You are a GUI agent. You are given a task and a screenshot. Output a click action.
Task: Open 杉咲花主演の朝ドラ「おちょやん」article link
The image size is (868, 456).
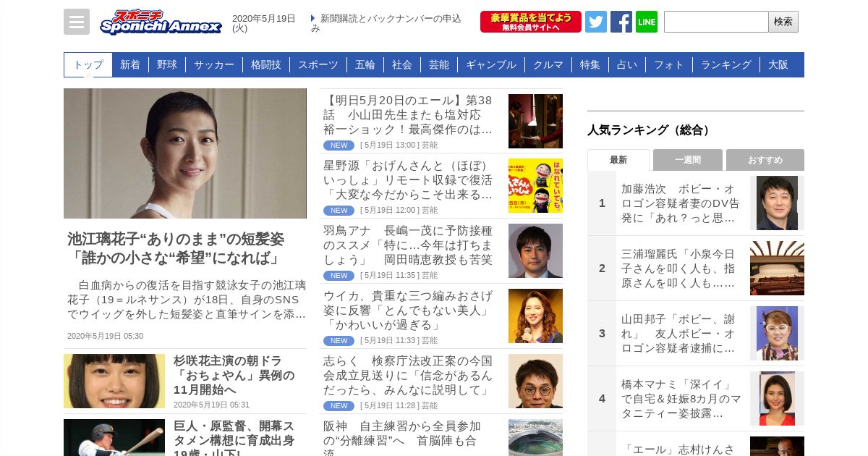pos(234,375)
